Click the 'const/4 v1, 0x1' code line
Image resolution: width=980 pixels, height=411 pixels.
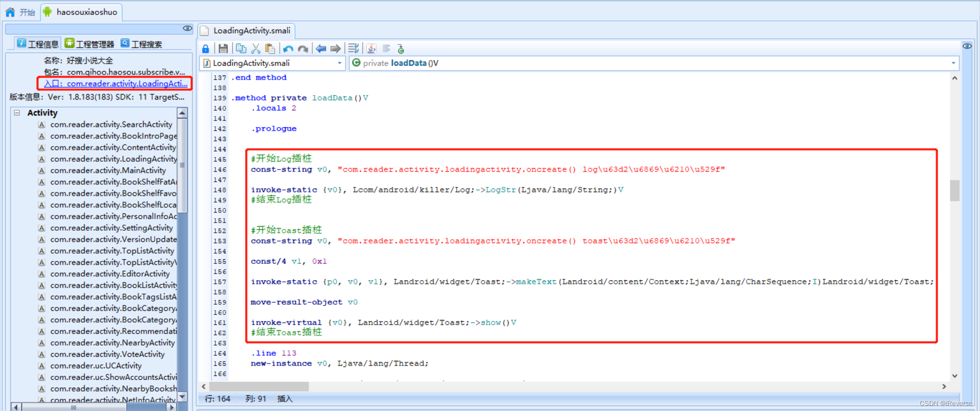click(x=289, y=261)
